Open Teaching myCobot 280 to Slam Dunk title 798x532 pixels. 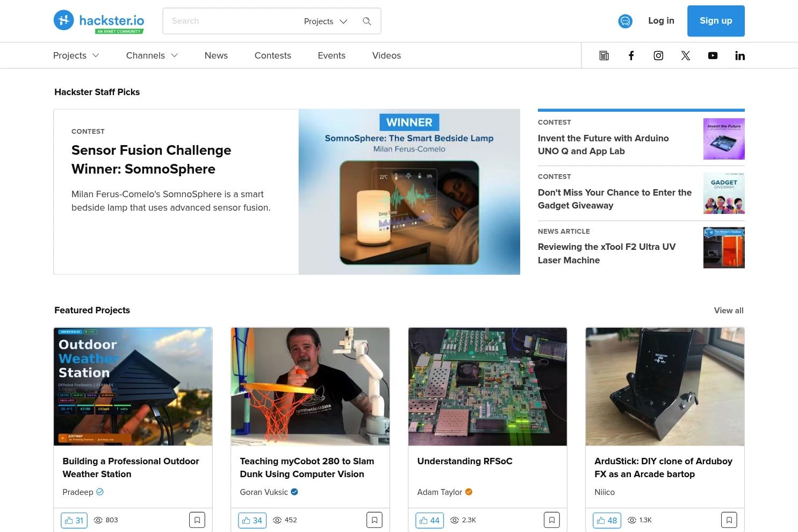pos(307,468)
